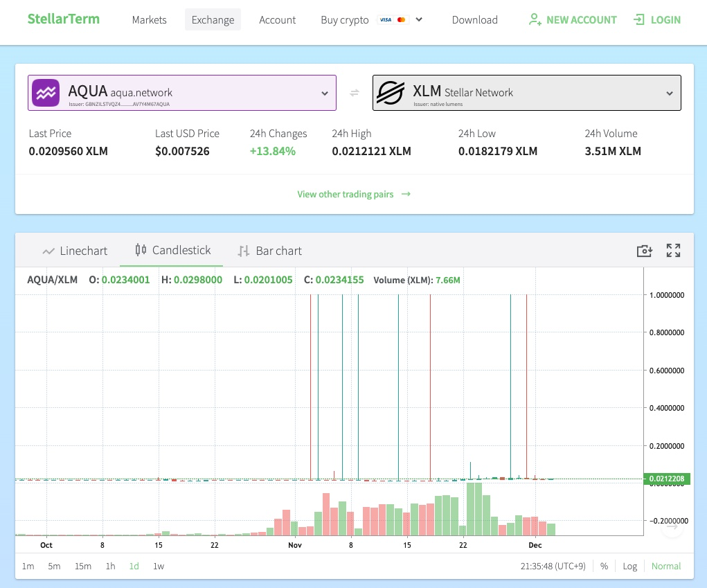Click the 24h Changes value +13.84%
The image size is (707, 588).
pyautogui.click(x=273, y=151)
